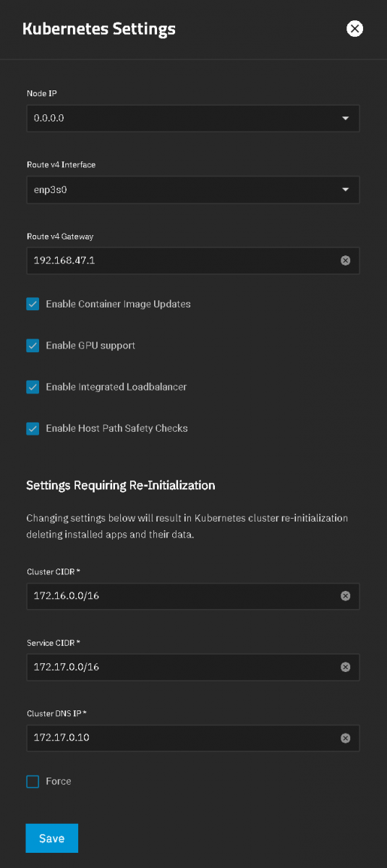Uncheck Enable Container Image Updates
The width and height of the screenshot is (387, 868).
coord(33,304)
